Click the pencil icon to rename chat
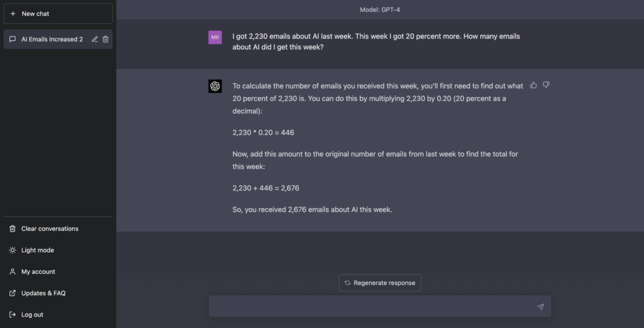 95,39
